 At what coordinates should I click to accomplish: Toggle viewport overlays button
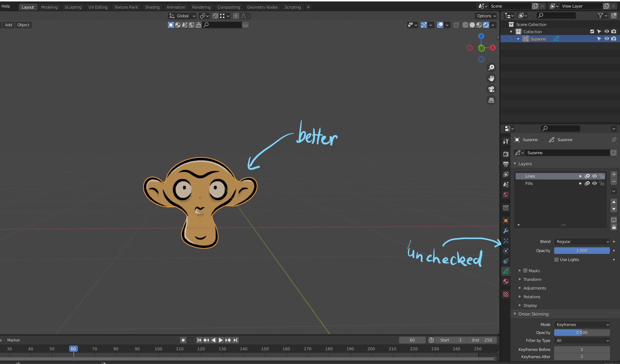click(x=440, y=25)
